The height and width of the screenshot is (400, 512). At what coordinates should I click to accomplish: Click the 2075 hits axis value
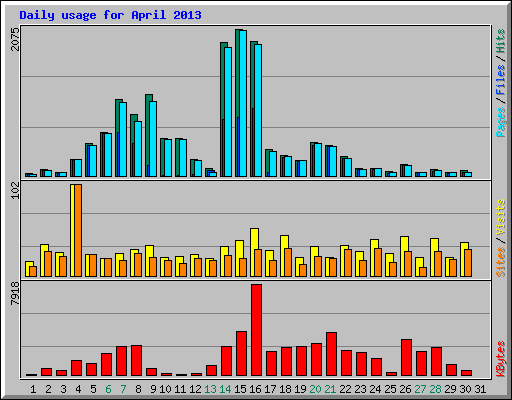click(x=15, y=39)
